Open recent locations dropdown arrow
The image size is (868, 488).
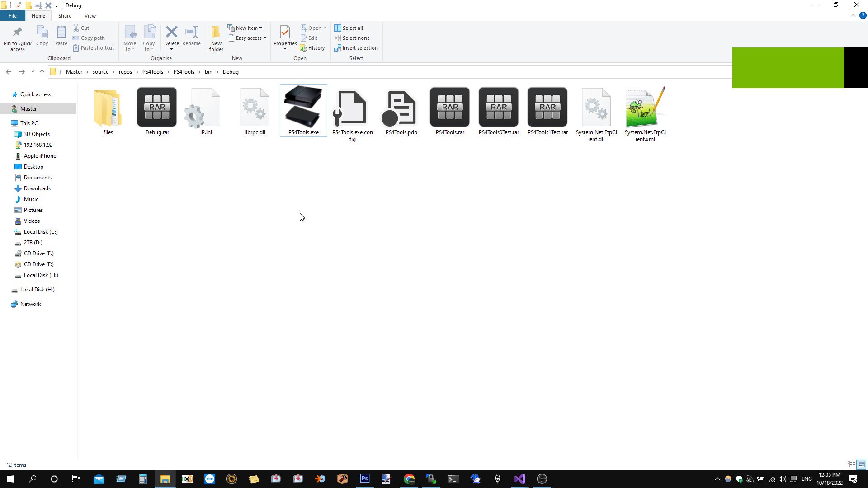[x=33, y=72]
